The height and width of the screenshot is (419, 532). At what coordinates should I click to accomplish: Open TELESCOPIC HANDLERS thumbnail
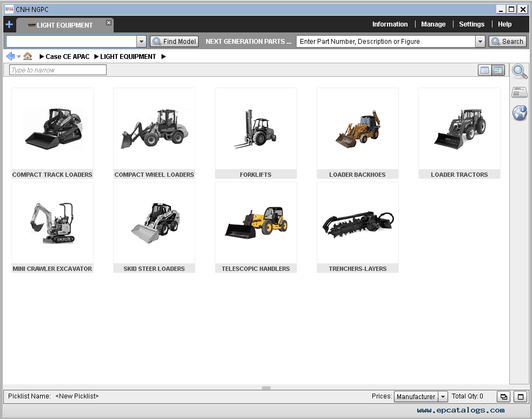tap(256, 228)
